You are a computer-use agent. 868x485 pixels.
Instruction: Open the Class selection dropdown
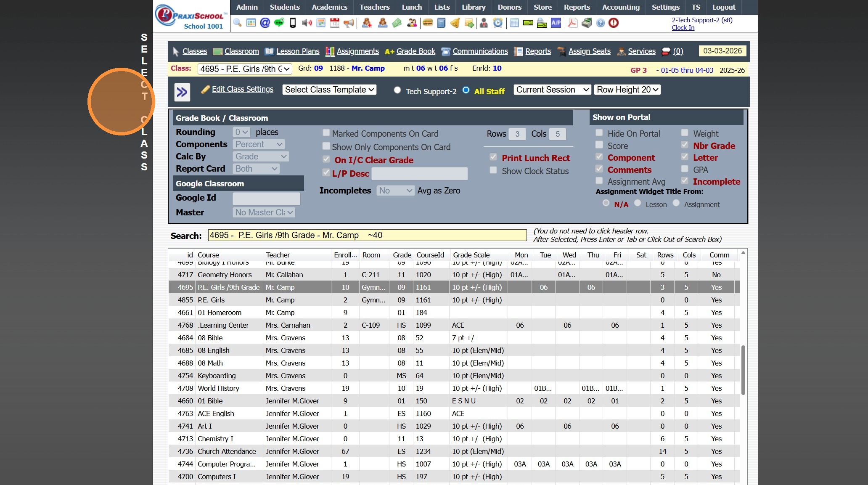[245, 69]
